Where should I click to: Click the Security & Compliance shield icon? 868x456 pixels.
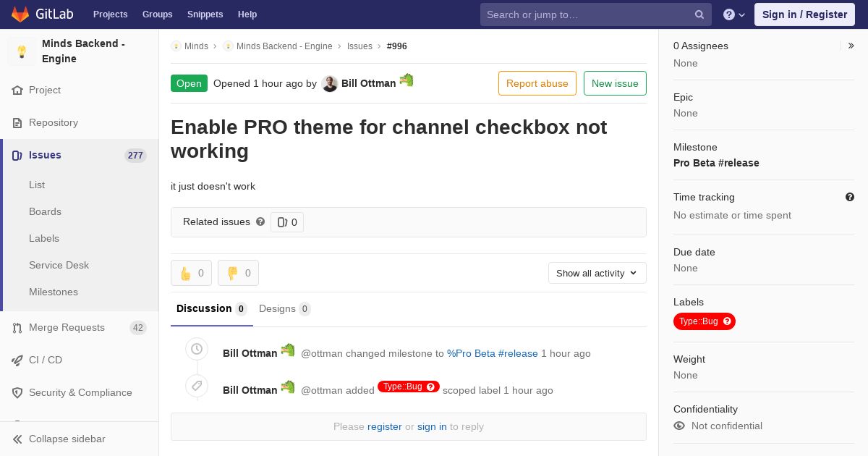tap(17, 393)
